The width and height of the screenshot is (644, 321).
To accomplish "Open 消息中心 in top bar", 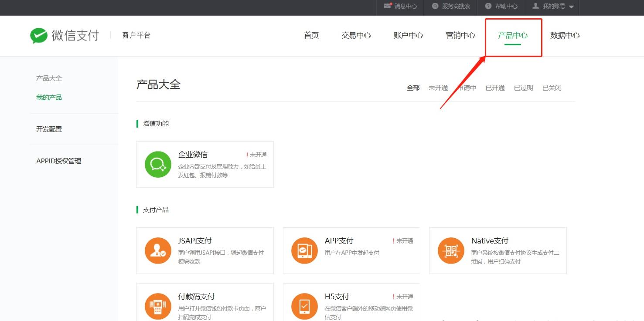I will coord(405,6).
